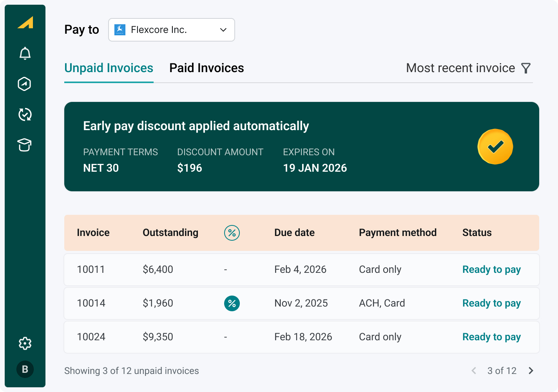Switch to the Paid Invoices tab
The width and height of the screenshot is (558, 392).
pyautogui.click(x=207, y=68)
